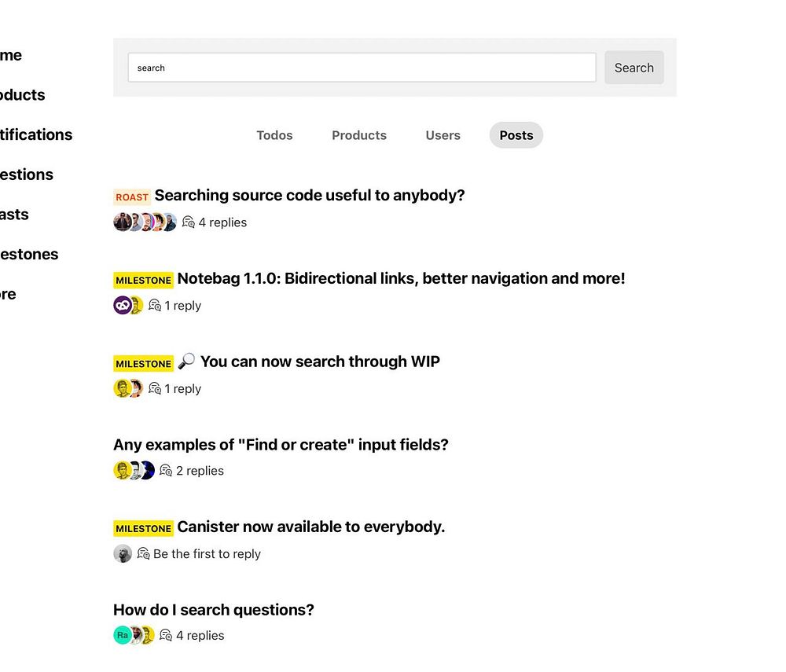Click the replies icon under How do I search questions

(166, 635)
